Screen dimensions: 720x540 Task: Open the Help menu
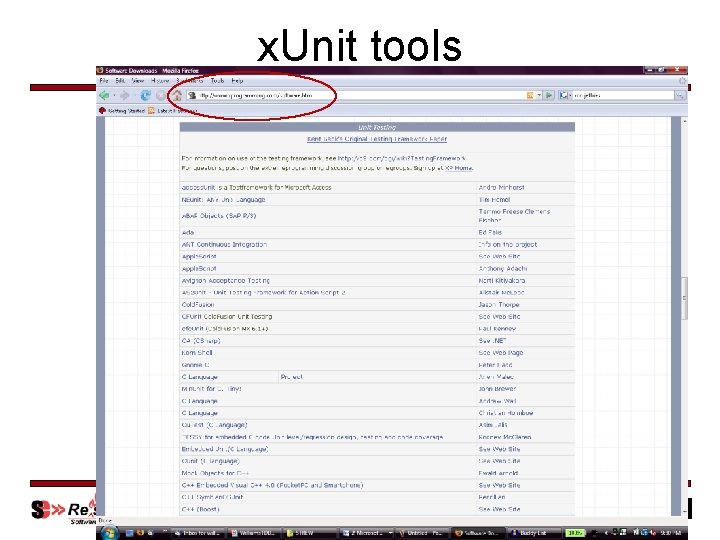(237, 81)
